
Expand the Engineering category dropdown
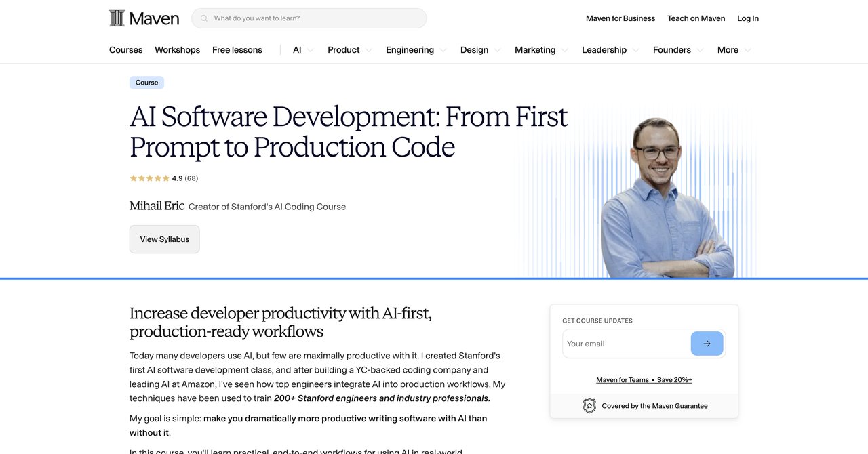(x=416, y=50)
